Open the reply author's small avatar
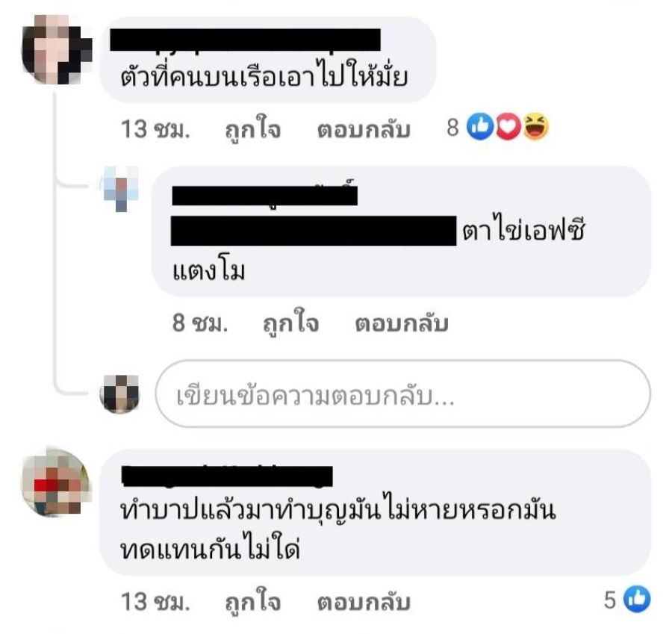The height and width of the screenshot is (634, 672). (120, 188)
